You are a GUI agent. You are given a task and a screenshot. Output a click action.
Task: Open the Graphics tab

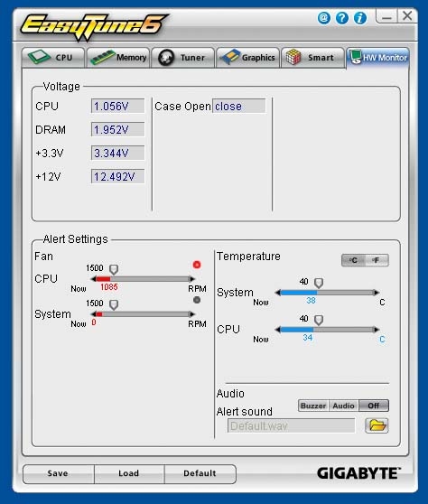[247, 58]
